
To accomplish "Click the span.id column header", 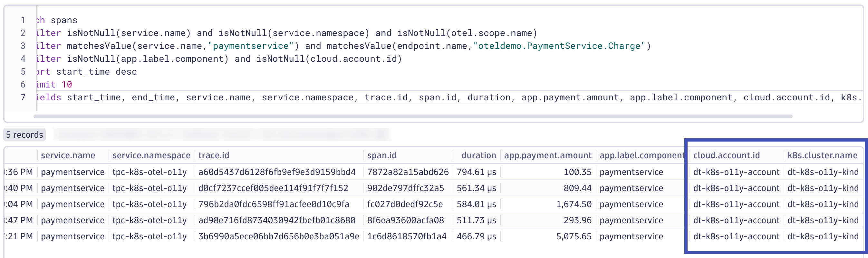I will (x=382, y=155).
